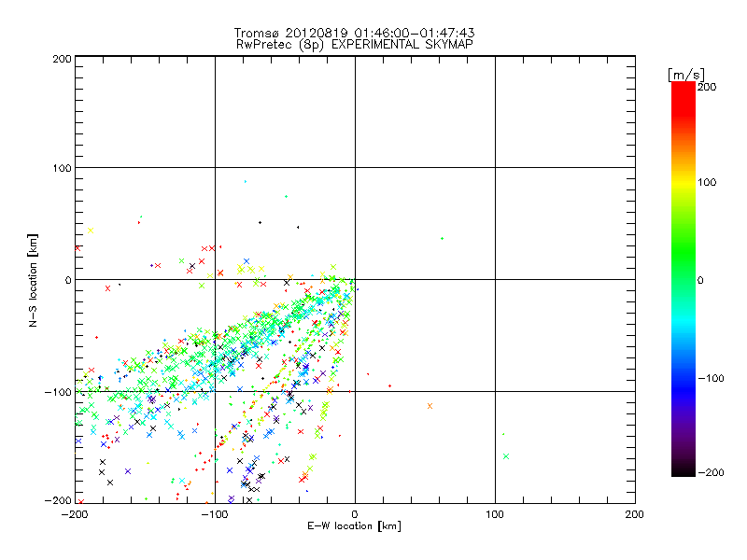Click the y-axis '200' tick label
The image size is (747, 560).
tap(62, 59)
